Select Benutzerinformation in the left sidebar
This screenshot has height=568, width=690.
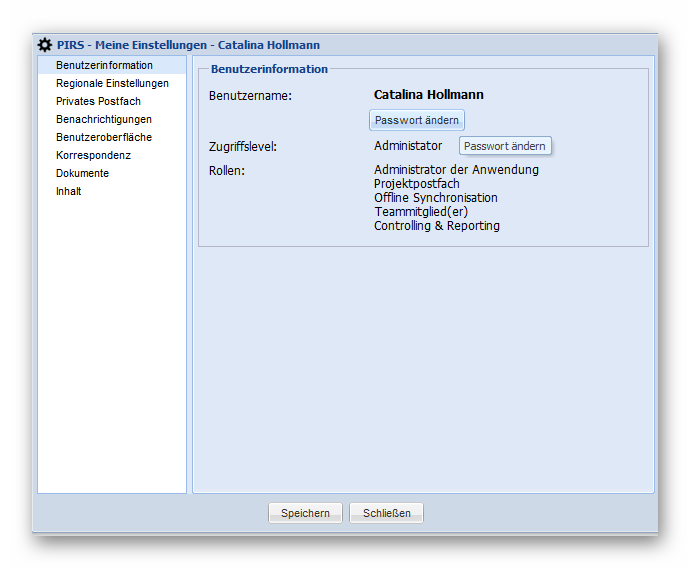pos(104,65)
